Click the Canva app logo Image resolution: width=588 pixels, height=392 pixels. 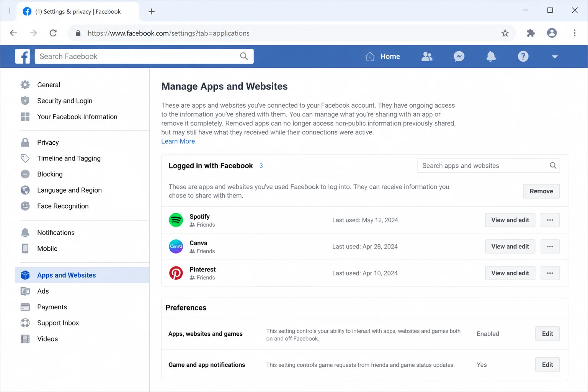click(176, 247)
